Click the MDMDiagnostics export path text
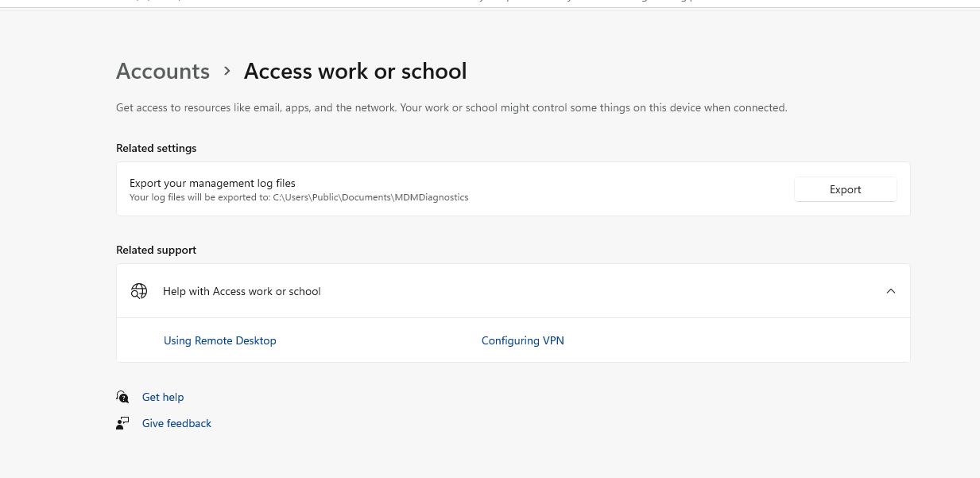Viewport: 980px width, 478px height. click(x=299, y=197)
